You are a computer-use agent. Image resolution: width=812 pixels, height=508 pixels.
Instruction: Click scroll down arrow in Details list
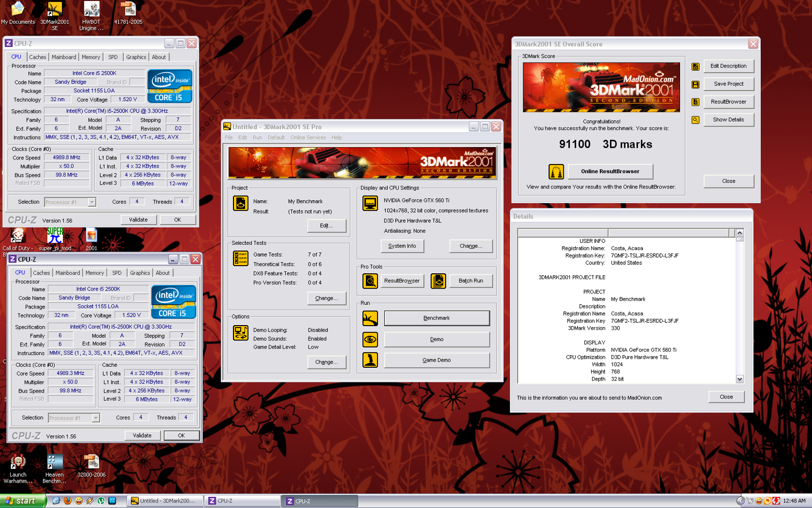(x=739, y=379)
